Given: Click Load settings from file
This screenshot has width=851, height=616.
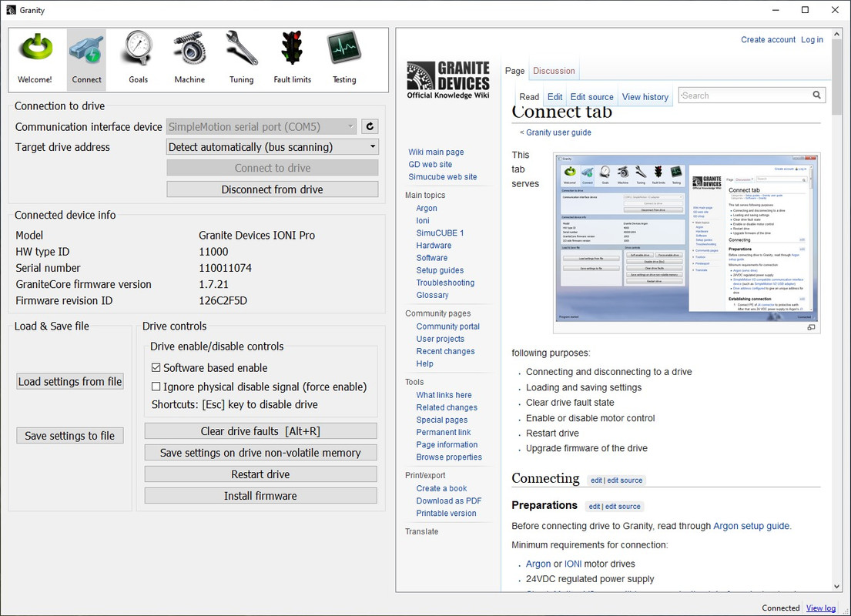Looking at the screenshot, I should point(70,382).
